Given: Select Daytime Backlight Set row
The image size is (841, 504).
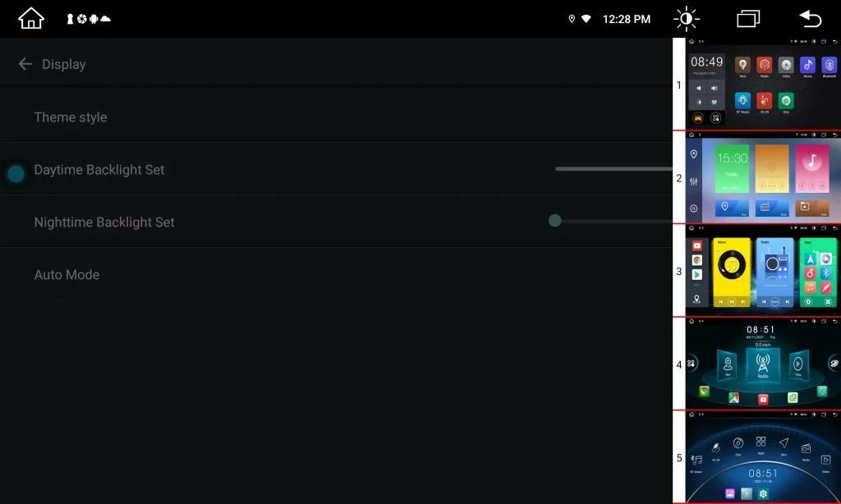Looking at the screenshot, I should [336, 169].
